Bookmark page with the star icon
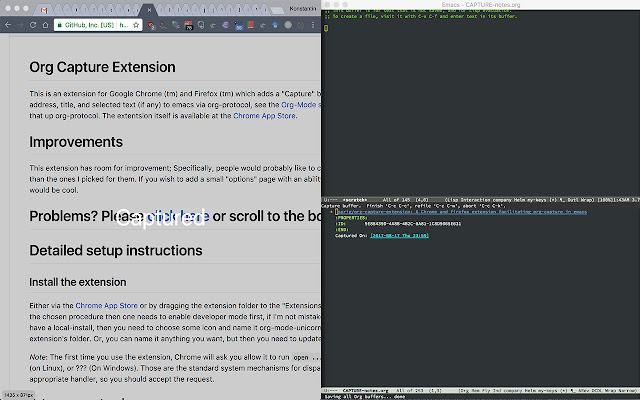This screenshot has width=640, height=400. (136, 25)
